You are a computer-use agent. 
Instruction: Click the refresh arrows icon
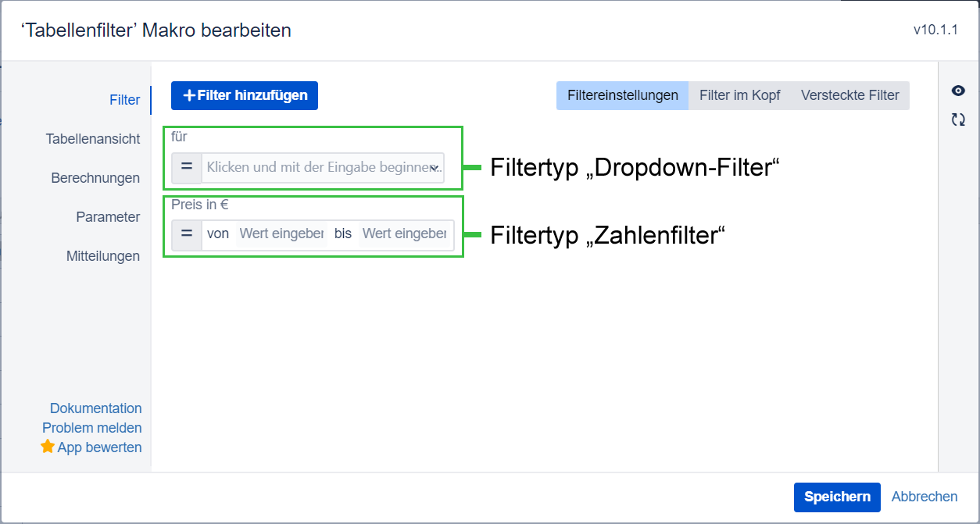pyautogui.click(x=958, y=119)
